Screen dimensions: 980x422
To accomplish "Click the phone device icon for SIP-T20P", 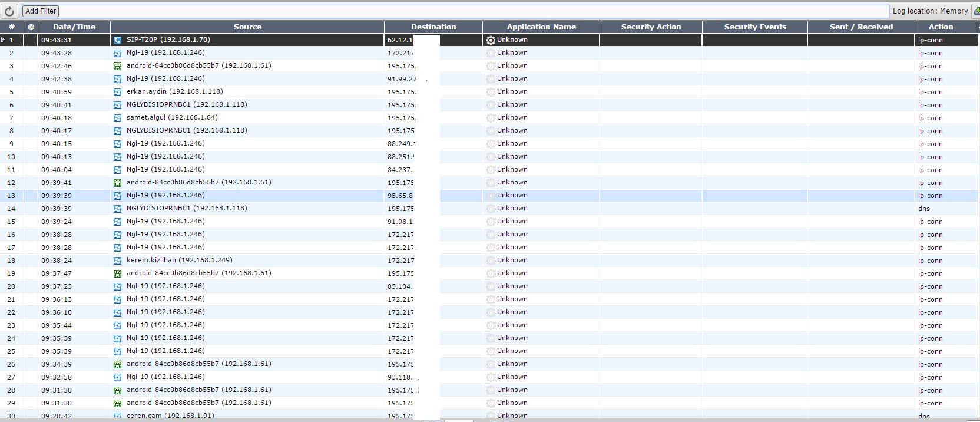I will (x=117, y=40).
